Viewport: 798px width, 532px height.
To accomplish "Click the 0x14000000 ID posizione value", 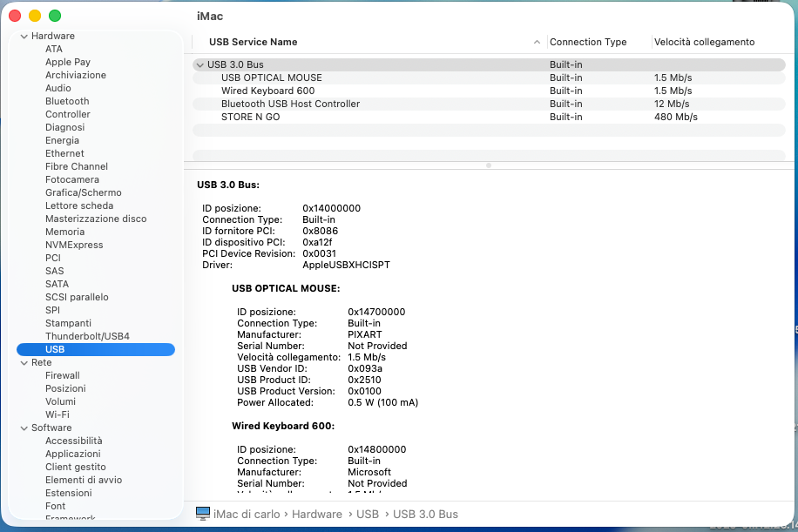I will tap(331, 208).
